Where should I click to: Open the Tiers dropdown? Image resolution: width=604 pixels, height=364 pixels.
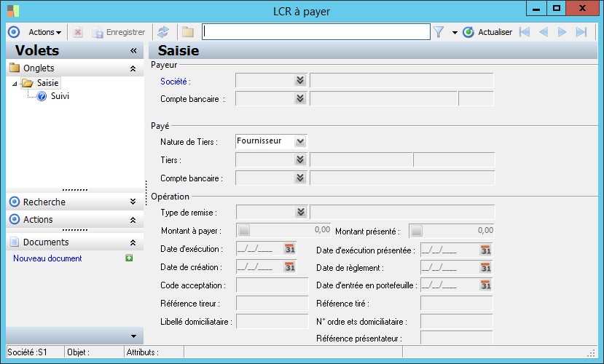pos(300,159)
